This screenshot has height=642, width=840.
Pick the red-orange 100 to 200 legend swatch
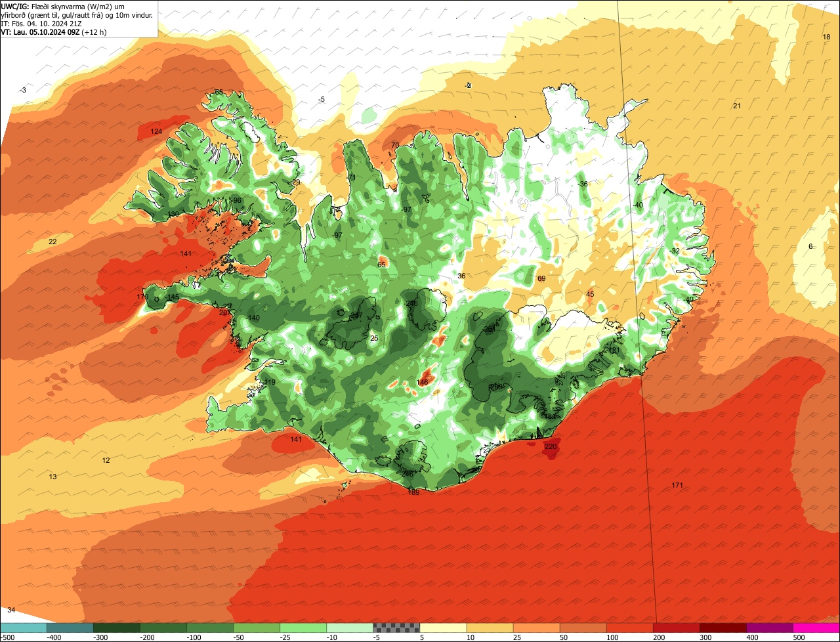629,628
